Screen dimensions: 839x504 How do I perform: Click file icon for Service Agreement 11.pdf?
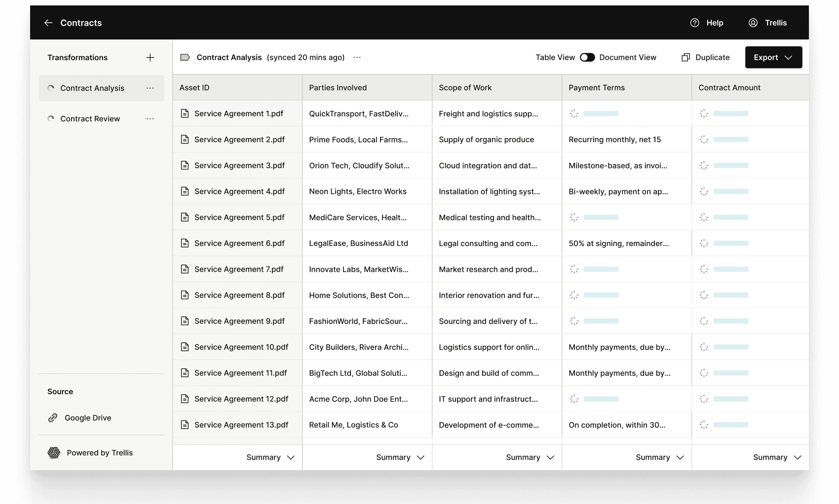pos(185,373)
